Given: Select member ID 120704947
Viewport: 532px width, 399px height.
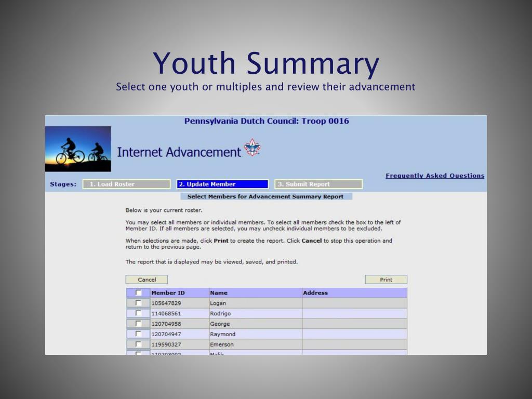Looking at the screenshot, I should (166, 334).
